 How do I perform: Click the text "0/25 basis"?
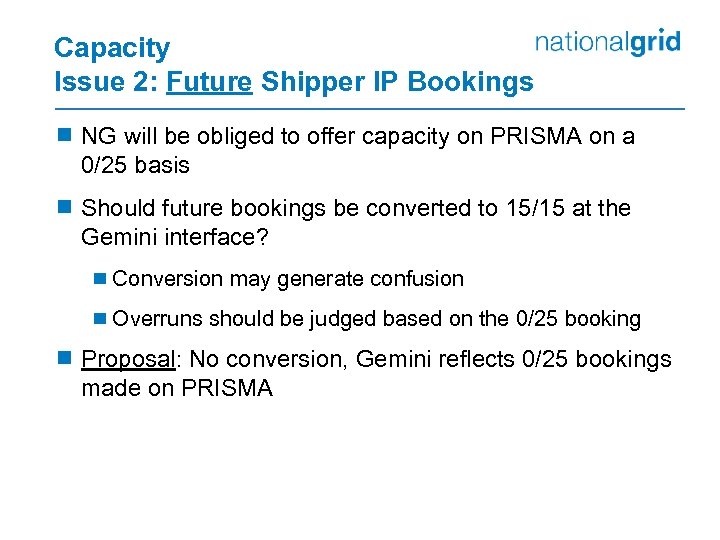[135, 164]
